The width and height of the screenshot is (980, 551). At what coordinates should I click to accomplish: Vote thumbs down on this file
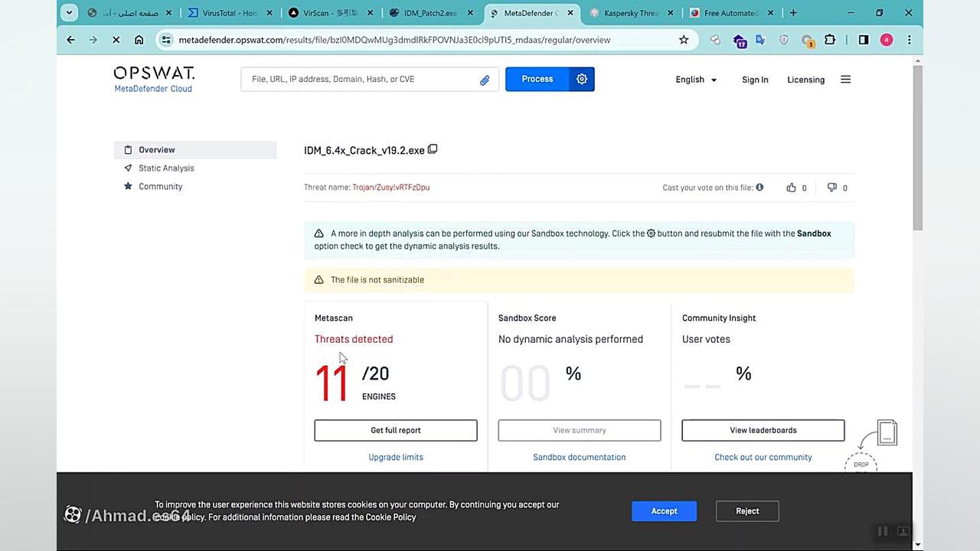[x=831, y=187]
